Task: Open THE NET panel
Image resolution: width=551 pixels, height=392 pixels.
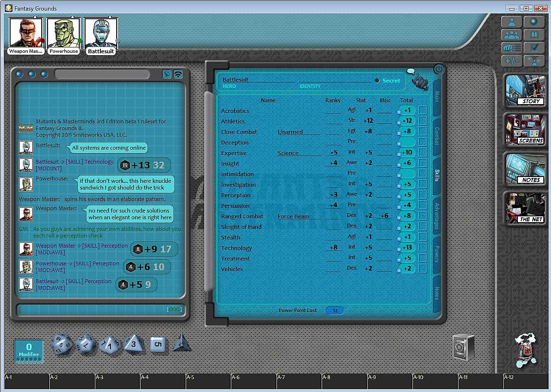Action: [525, 208]
